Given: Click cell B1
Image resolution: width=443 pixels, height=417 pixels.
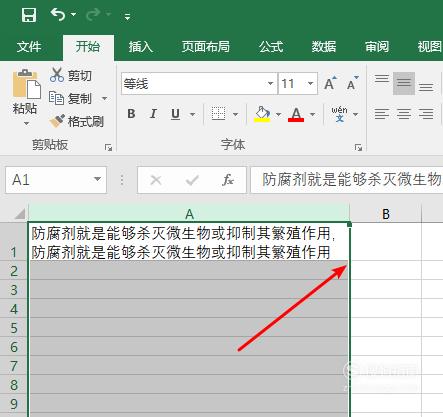Looking at the screenshot, I should coord(386,242).
